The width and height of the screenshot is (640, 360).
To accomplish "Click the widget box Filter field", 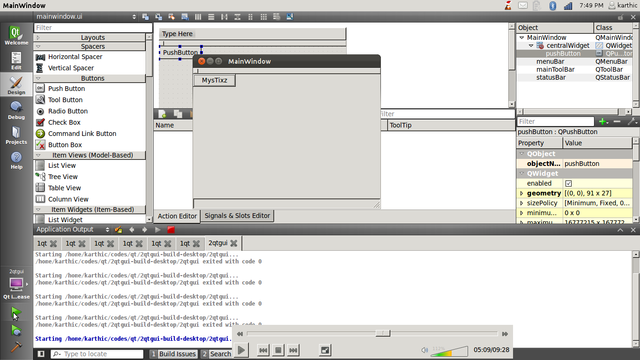I will 93,27.
